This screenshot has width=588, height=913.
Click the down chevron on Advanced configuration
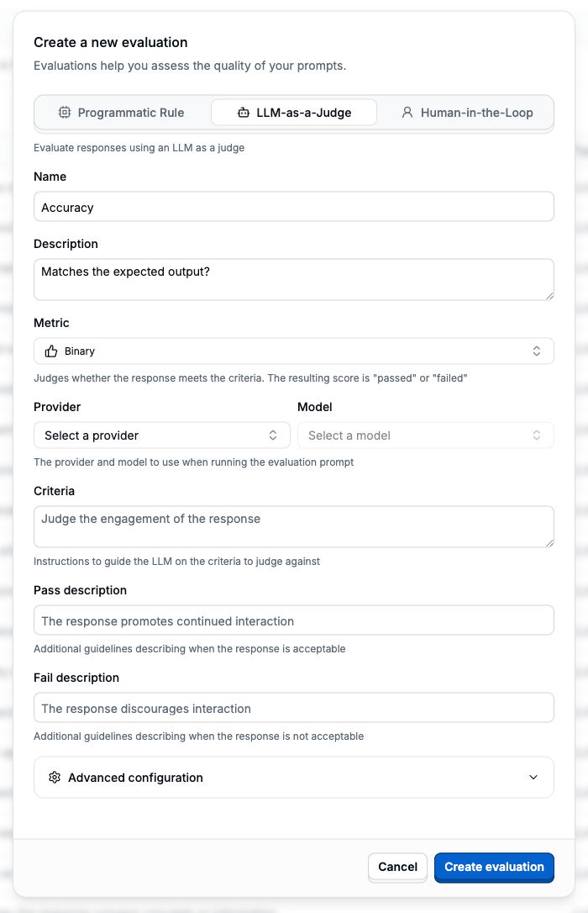(x=533, y=777)
